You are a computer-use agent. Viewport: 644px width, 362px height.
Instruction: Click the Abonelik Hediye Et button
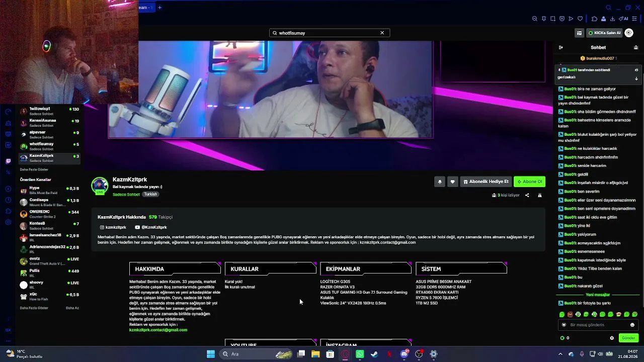(x=486, y=182)
